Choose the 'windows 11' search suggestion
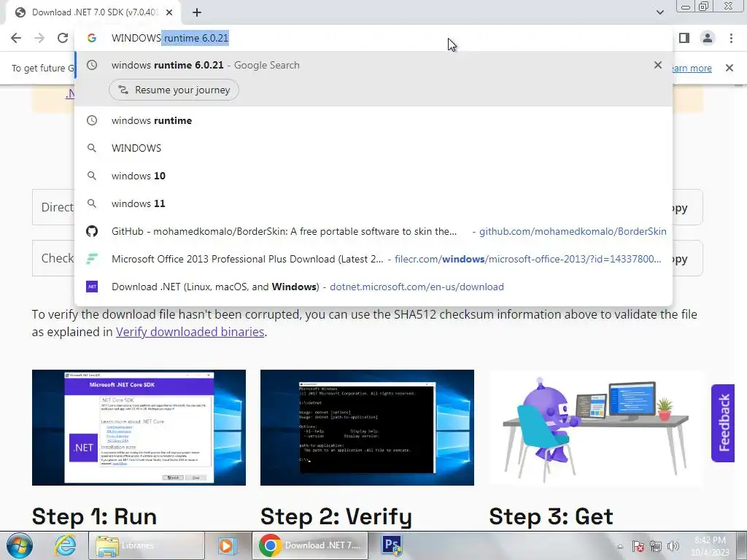The width and height of the screenshot is (747, 560). pyautogui.click(x=373, y=203)
